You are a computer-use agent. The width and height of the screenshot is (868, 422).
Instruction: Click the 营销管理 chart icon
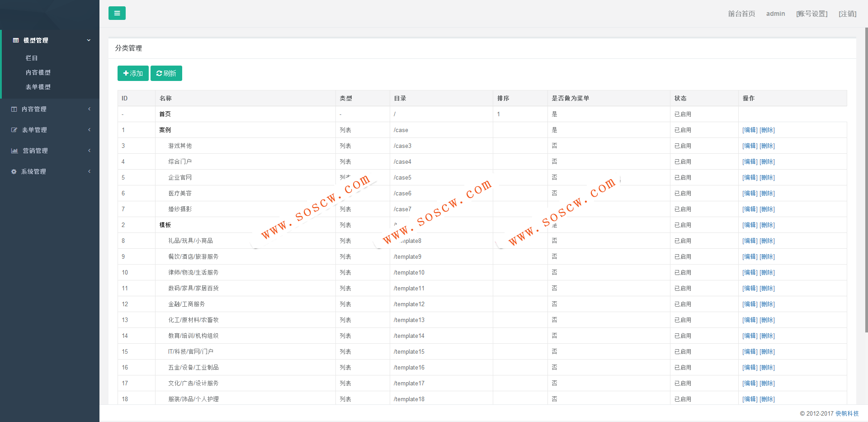click(x=14, y=151)
